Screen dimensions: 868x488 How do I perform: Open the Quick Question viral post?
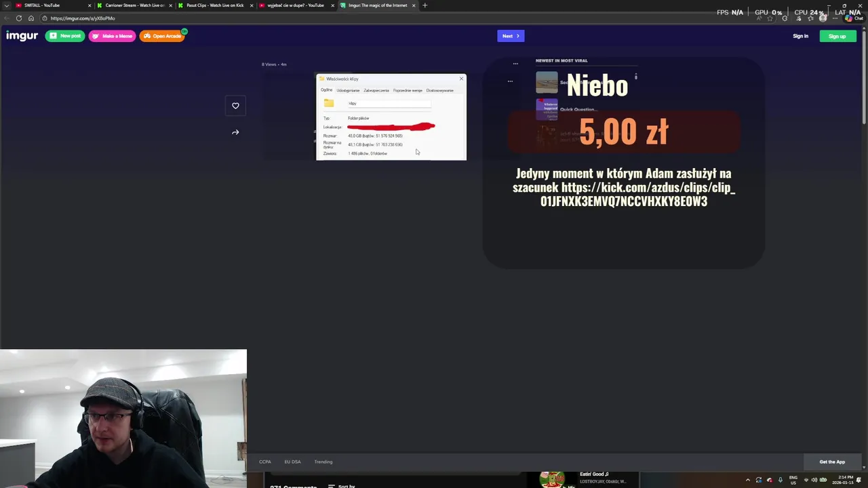click(578, 109)
